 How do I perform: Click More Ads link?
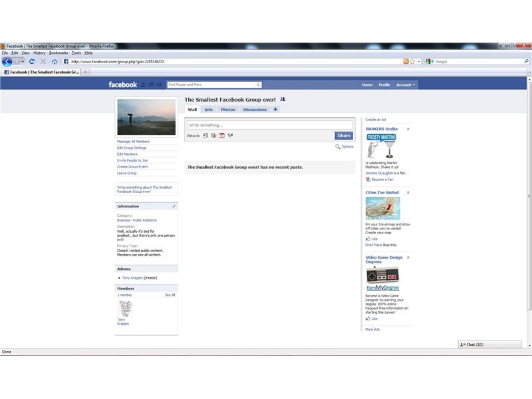[x=372, y=329]
